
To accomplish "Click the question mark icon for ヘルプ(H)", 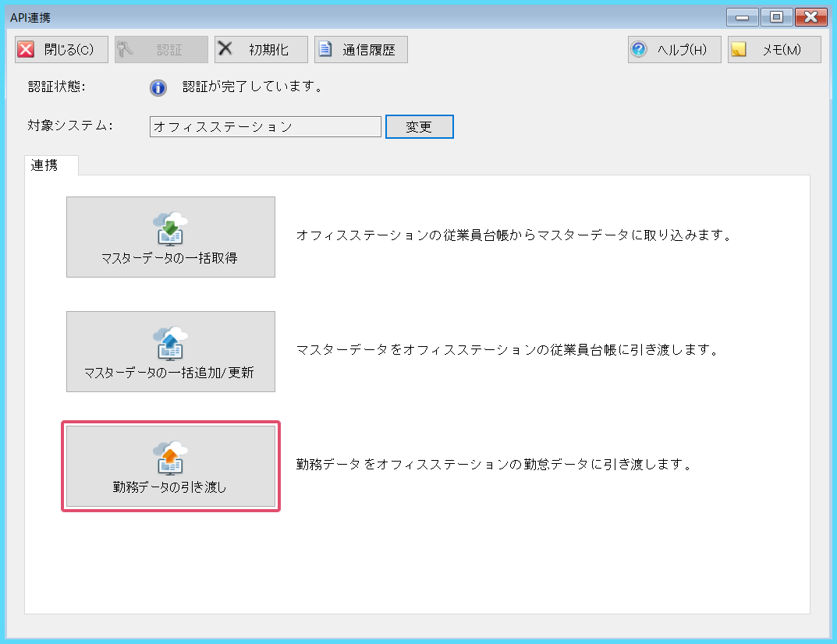I will pyautogui.click(x=638, y=50).
